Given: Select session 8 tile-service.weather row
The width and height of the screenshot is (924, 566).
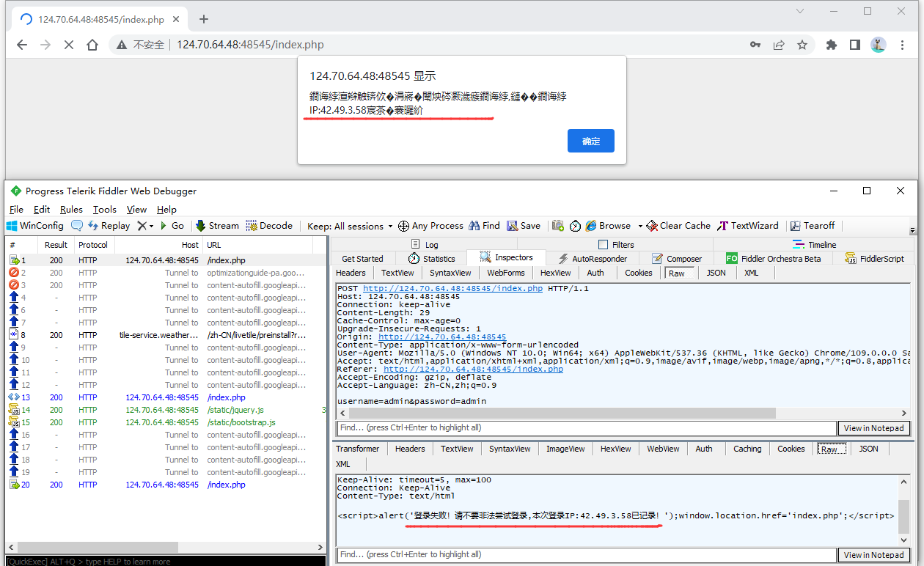Looking at the screenshot, I should 166,335.
